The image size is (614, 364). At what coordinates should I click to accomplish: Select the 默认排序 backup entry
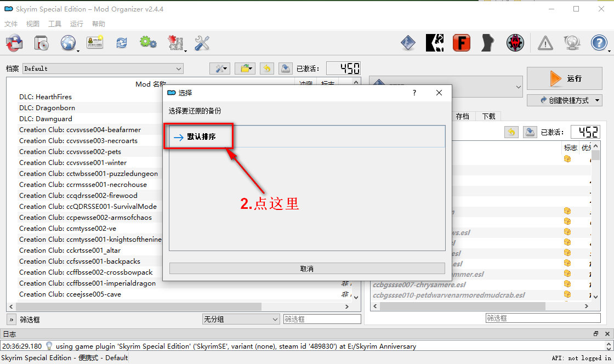pos(201,137)
